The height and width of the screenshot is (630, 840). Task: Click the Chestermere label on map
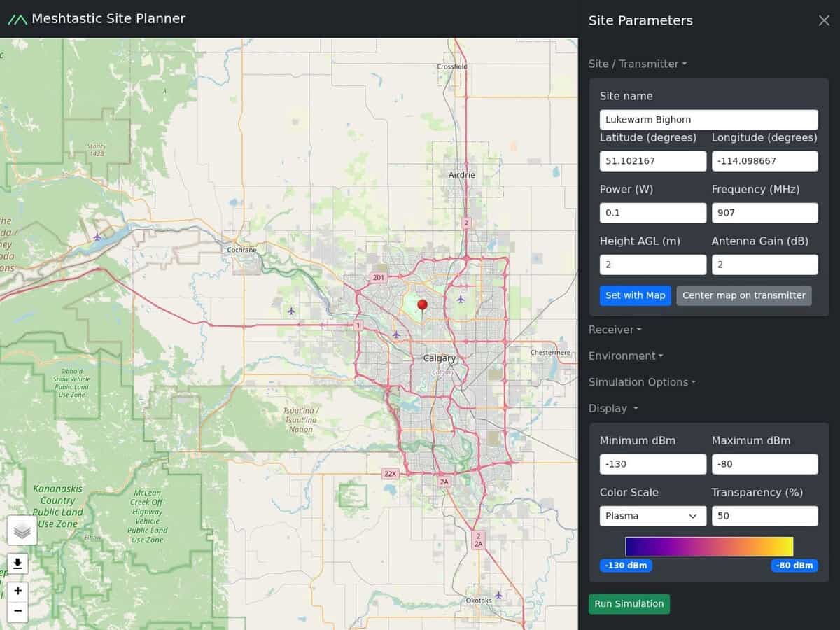coord(550,352)
